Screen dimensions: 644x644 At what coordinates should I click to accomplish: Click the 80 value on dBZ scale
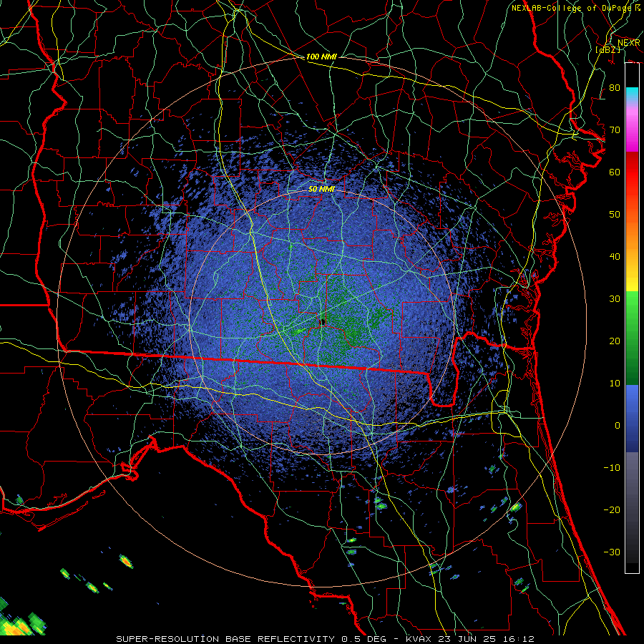click(x=615, y=87)
